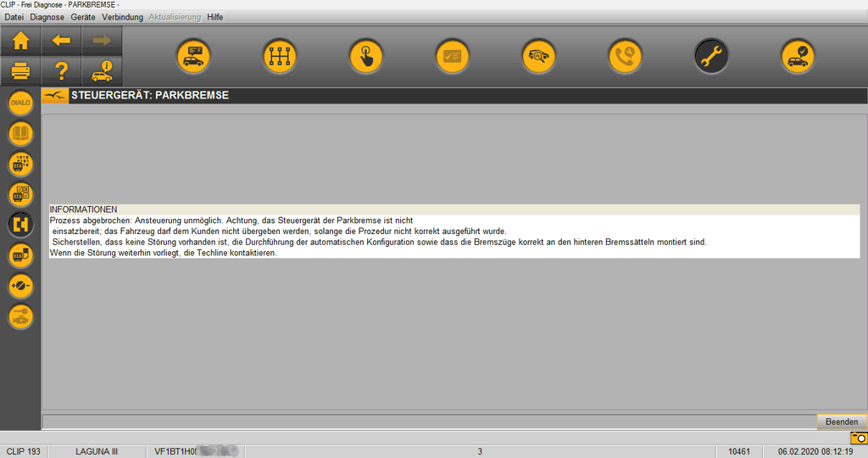Click the phone with clock icon

click(x=625, y=57)
